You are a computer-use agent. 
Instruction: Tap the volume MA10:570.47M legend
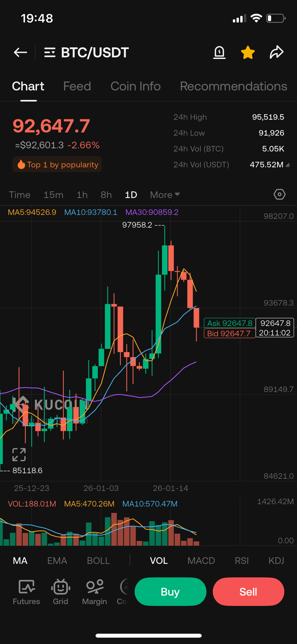pos(150,504)
